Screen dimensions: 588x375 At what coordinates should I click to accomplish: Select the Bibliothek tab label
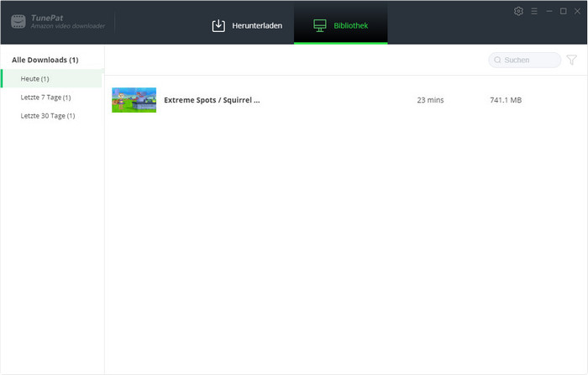click(x=350, y=25)
